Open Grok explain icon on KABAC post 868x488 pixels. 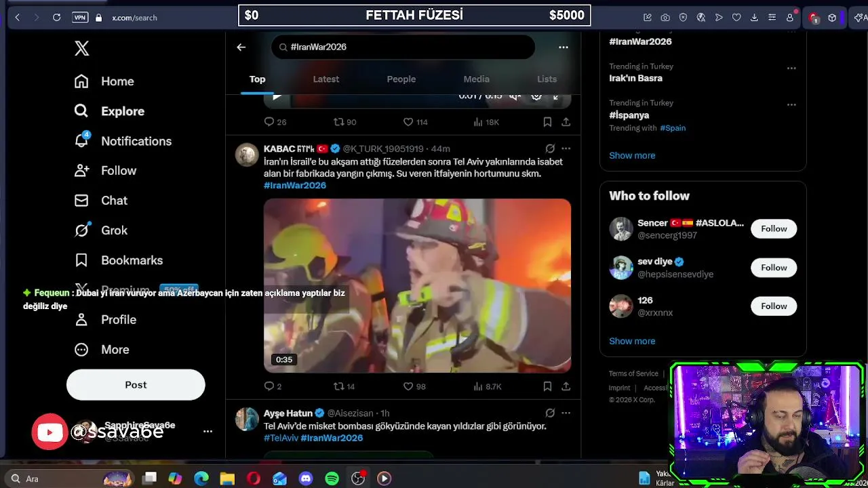click(550, 148)
